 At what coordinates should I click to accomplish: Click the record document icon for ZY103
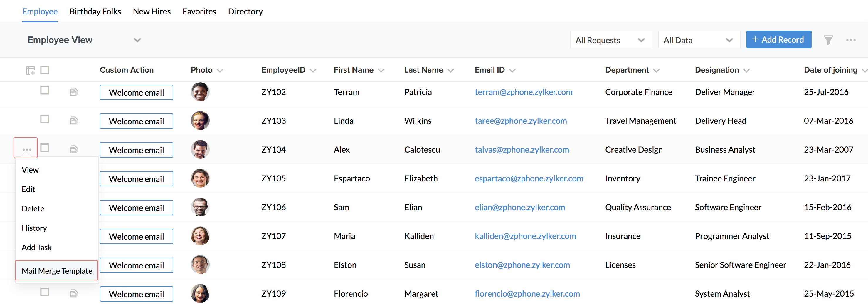[74, 121]
